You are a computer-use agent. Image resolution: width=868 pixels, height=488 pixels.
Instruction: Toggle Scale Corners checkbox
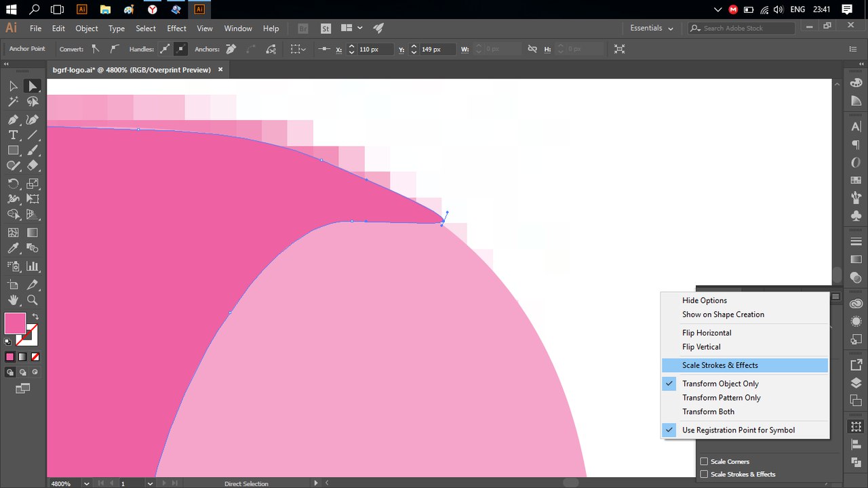point(704,462)
